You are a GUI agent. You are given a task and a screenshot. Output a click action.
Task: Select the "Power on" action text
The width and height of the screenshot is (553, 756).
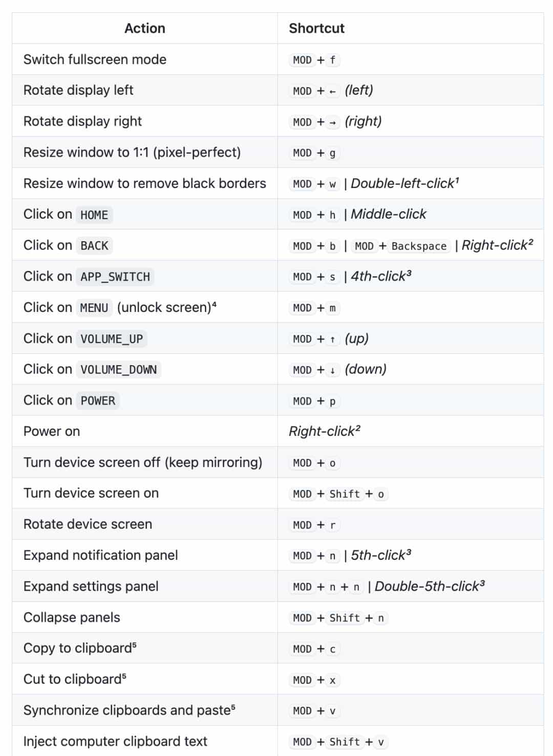52,431
